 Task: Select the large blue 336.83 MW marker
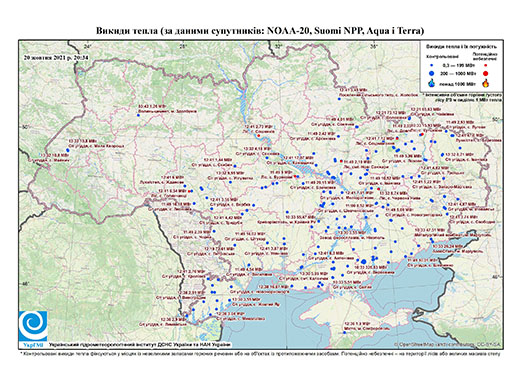coord(364,262)
